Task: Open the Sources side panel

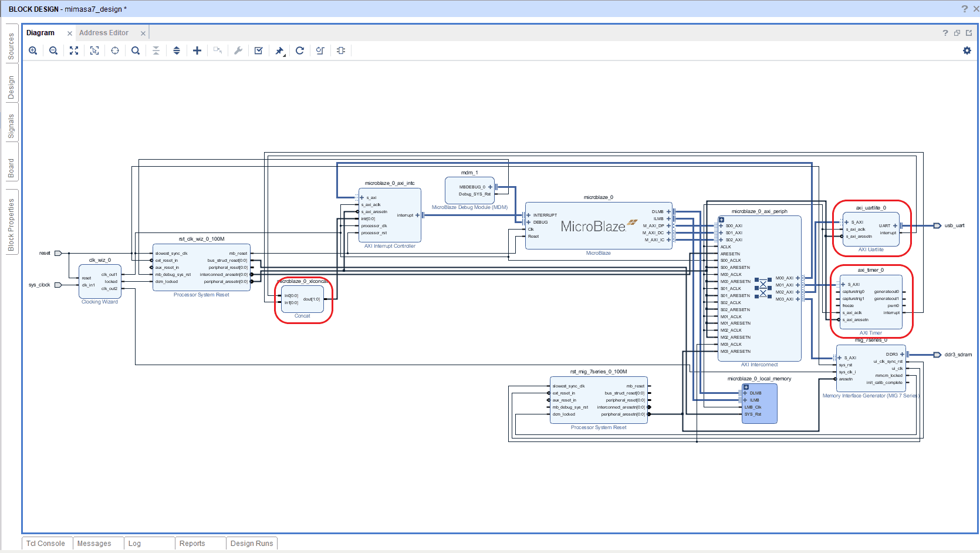Action: [11, 46]
